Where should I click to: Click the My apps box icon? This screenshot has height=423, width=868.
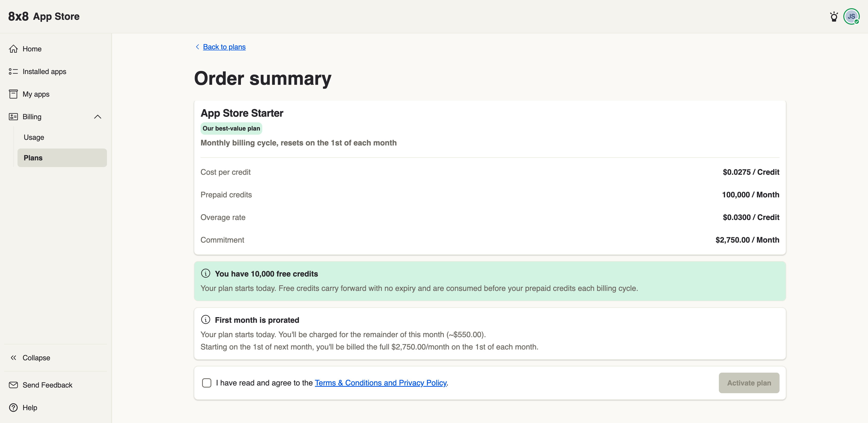pyautogui.click(x=13, y=94)
